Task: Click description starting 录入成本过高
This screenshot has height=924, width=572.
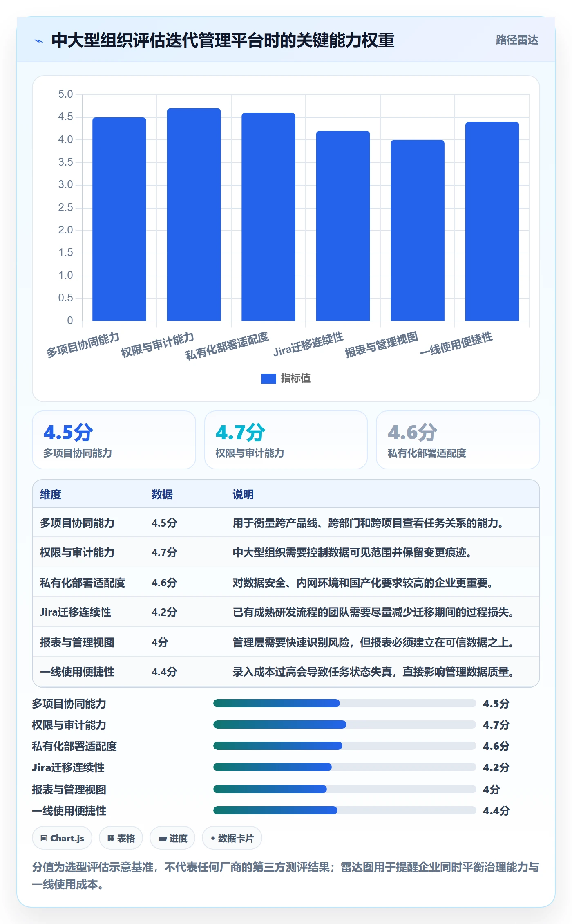Action: 373,672
